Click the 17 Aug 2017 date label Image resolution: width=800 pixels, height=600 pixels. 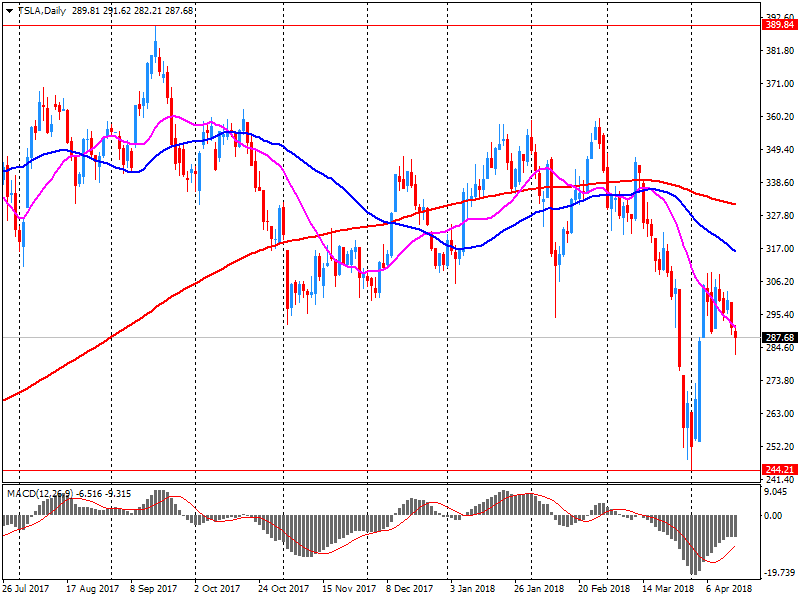point(92,589)
